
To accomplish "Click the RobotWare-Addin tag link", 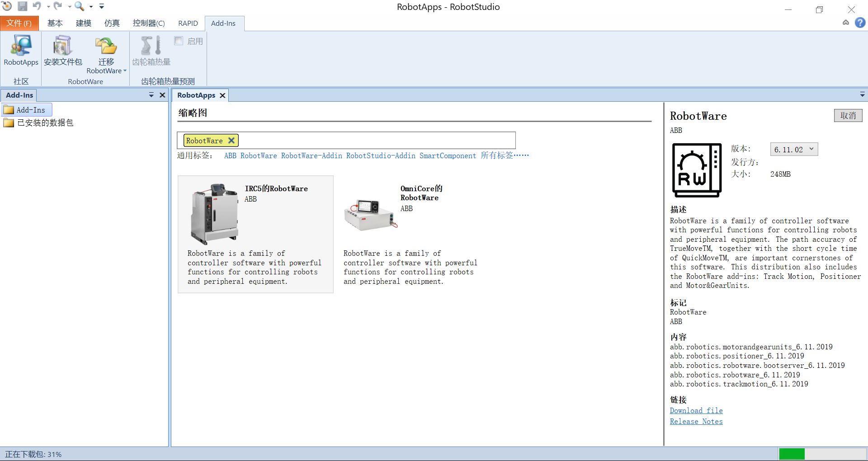I will tap(311, 155).
